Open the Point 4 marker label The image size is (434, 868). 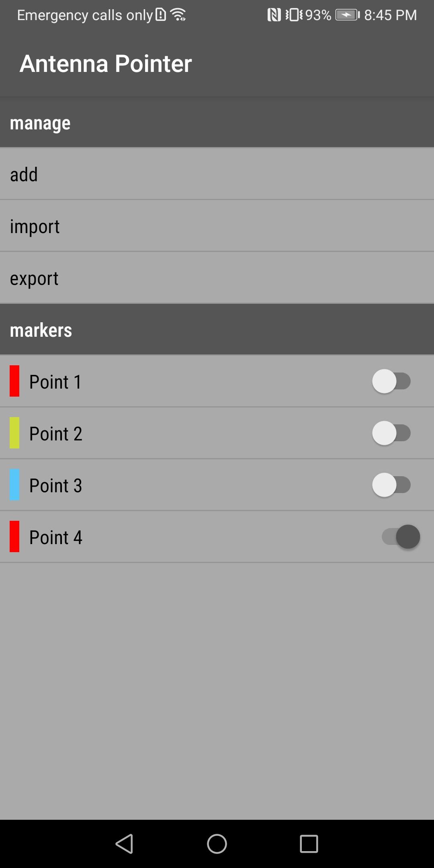coord(56,537)
